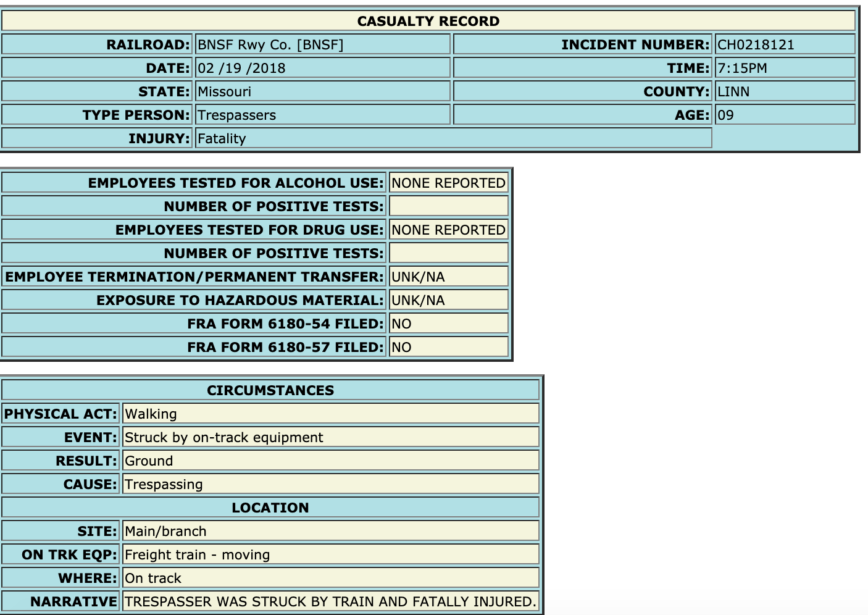Click the ON TRK EQP: label
The height and width of the screenshot is (615, 868).
[69, 554]
